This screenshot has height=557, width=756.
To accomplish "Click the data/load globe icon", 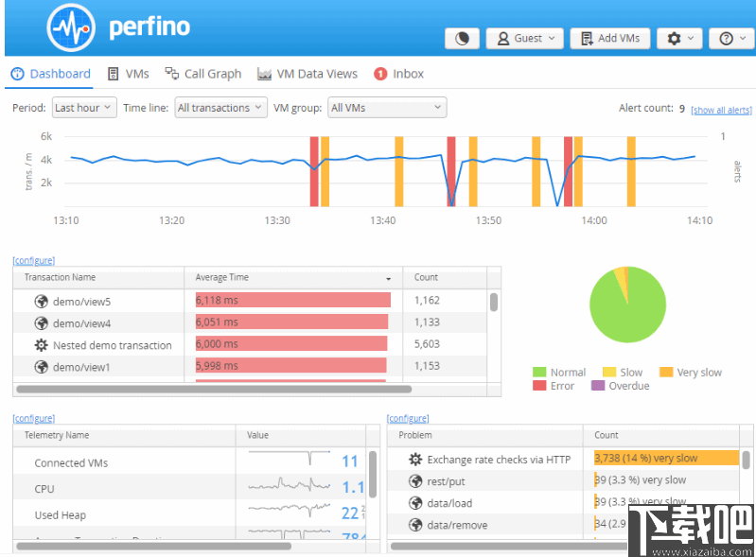I will 415,503.
